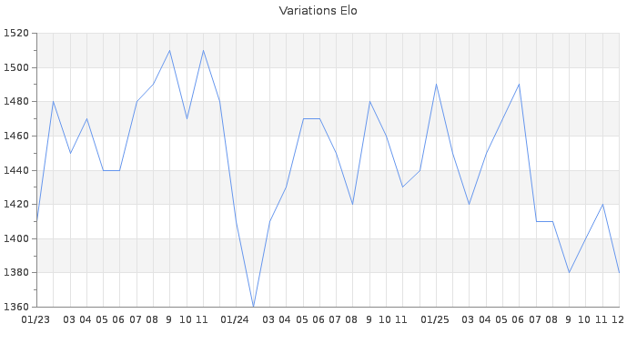The height and width of the screenshot is (364, 637).
Task: Click the 1480 y-axis label
Action: 16,102
